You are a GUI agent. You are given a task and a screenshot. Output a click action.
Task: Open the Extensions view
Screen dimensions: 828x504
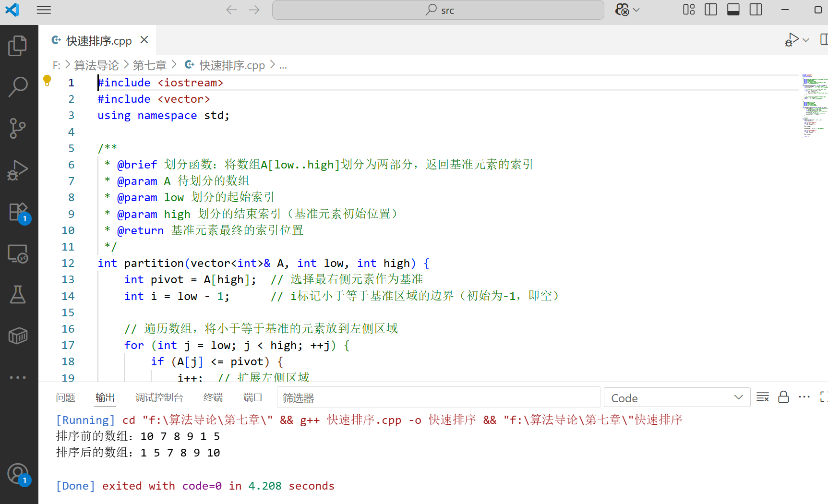18,212
